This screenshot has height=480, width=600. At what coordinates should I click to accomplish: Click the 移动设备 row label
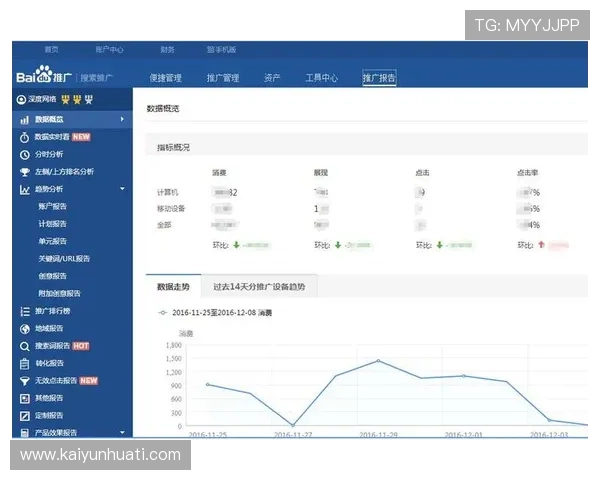171,209
